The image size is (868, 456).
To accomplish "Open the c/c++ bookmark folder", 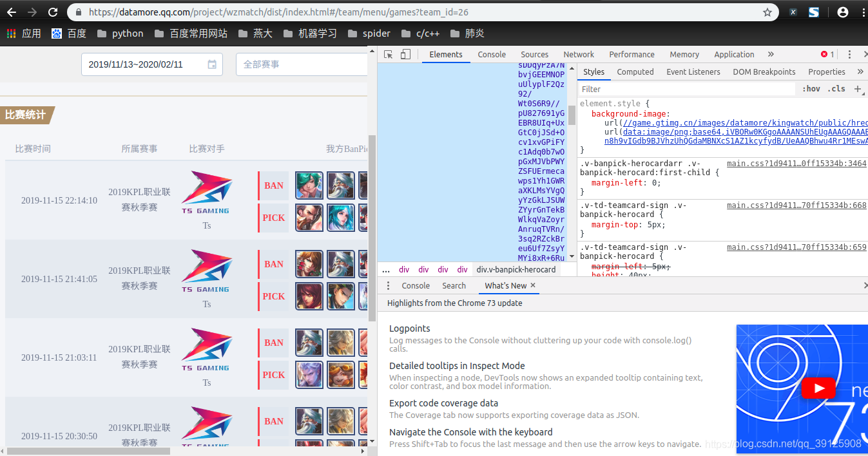I will [420, 33].
